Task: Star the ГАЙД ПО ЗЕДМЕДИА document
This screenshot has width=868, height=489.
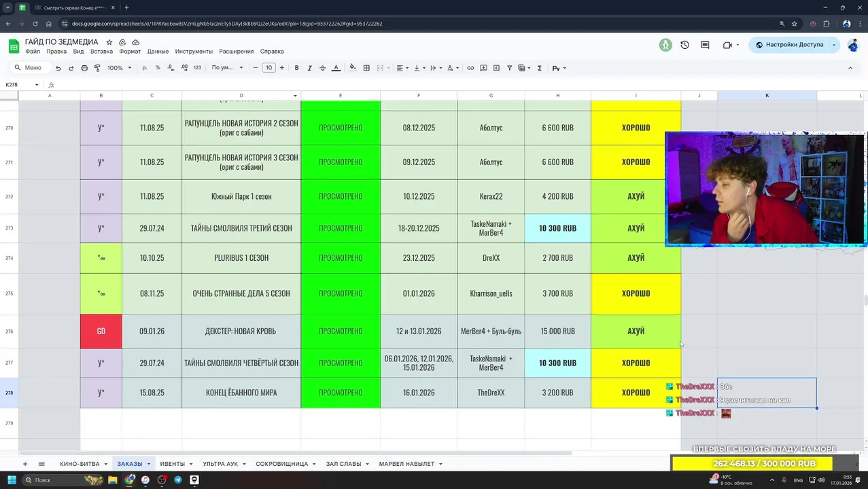Action: tap(109, 42)
